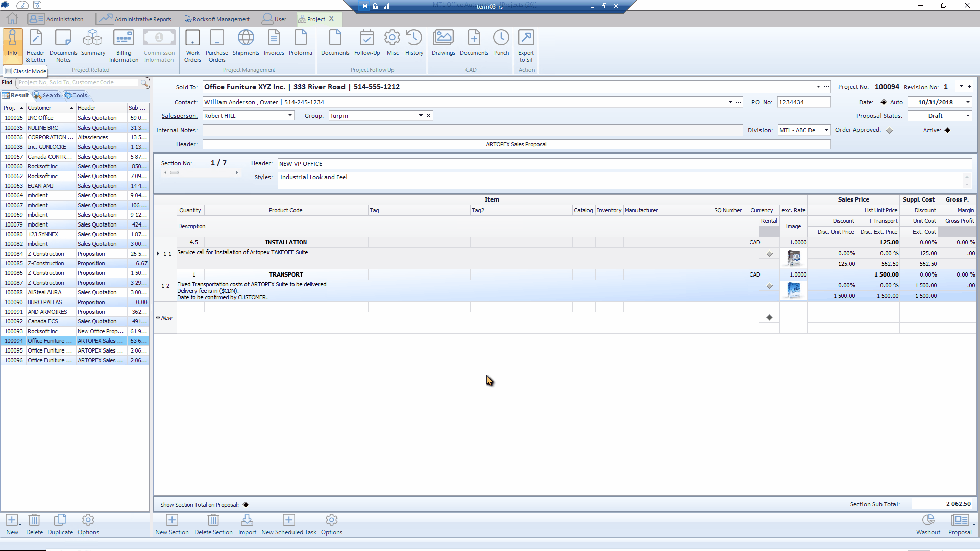
Task: Enable the Classic Mode checkbox
Action: pos(9,71)
